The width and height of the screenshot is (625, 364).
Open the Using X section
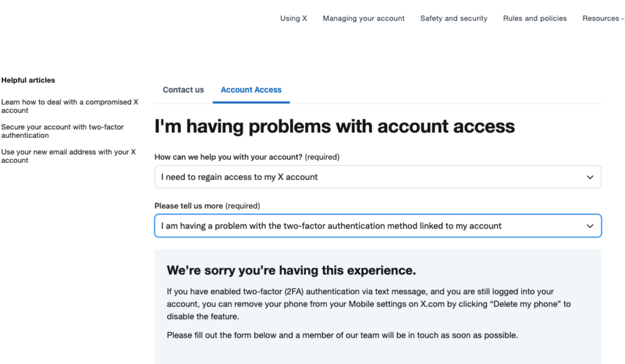(293, 18)
